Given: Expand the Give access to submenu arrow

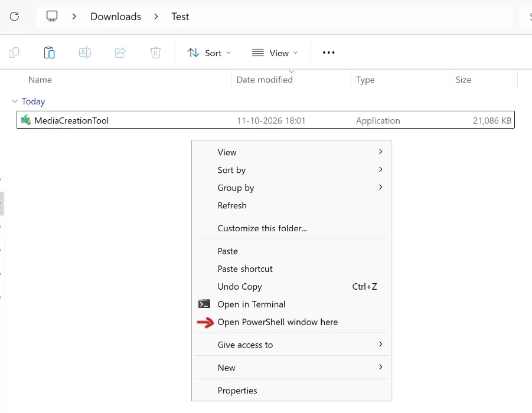Looking at the screenshot, I should click(x=380, y=344).
